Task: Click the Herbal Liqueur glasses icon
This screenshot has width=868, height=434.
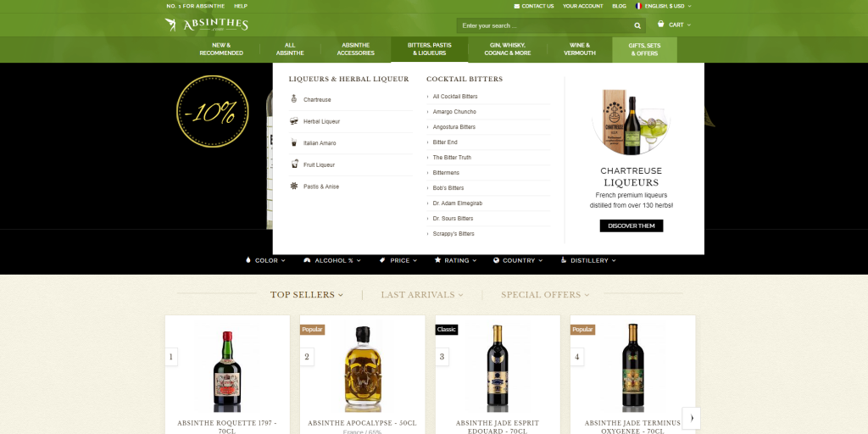Action: click(294, 121)
